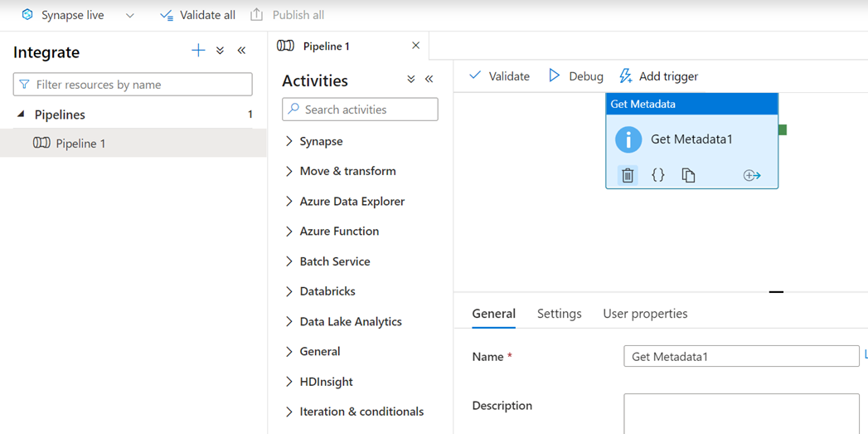Click the blue info icon on Get Metadata1

coord(628,139)
